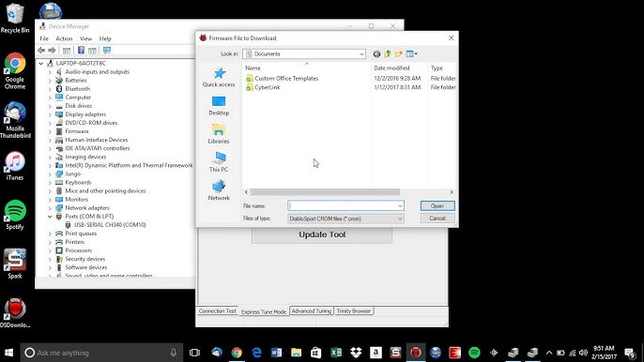
Task: Expand Network adapters category
Action: coord(50,208)
